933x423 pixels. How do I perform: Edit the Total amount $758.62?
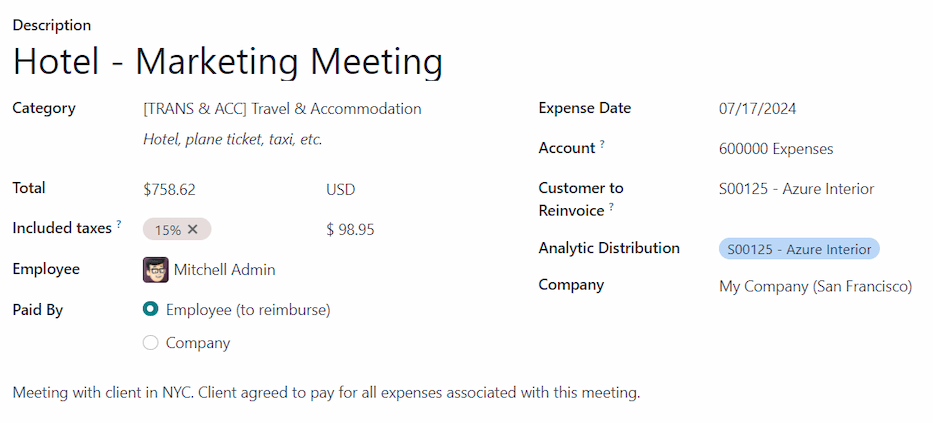click(x=170, y=190)
